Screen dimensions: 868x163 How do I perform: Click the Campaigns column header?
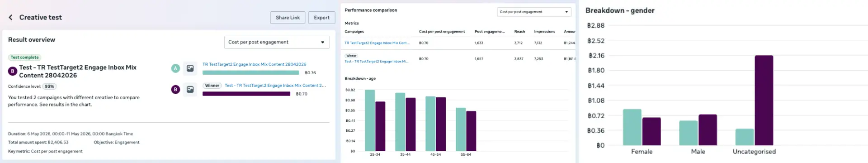[354, 32]
